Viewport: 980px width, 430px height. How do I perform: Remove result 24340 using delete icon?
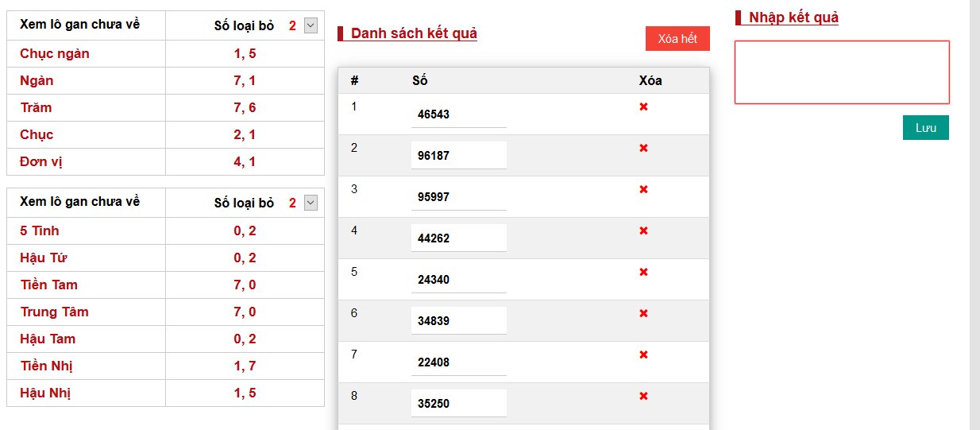643,272
